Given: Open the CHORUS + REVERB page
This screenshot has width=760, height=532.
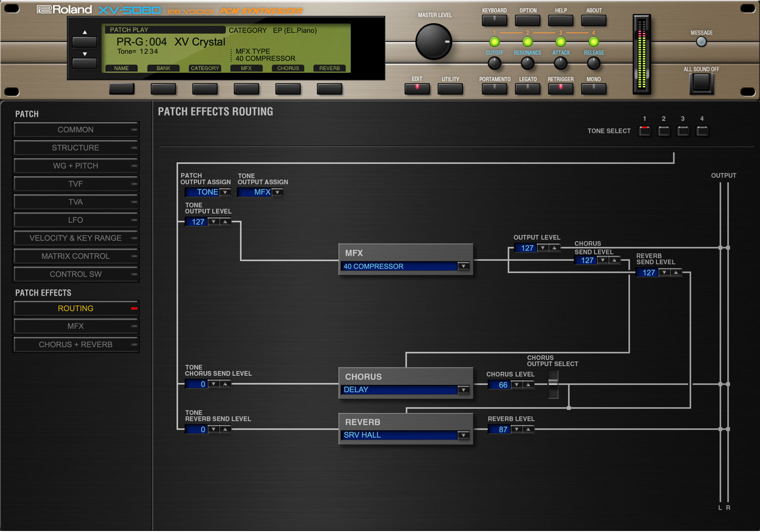Looking at the screenshot, I should pos(76,345).
